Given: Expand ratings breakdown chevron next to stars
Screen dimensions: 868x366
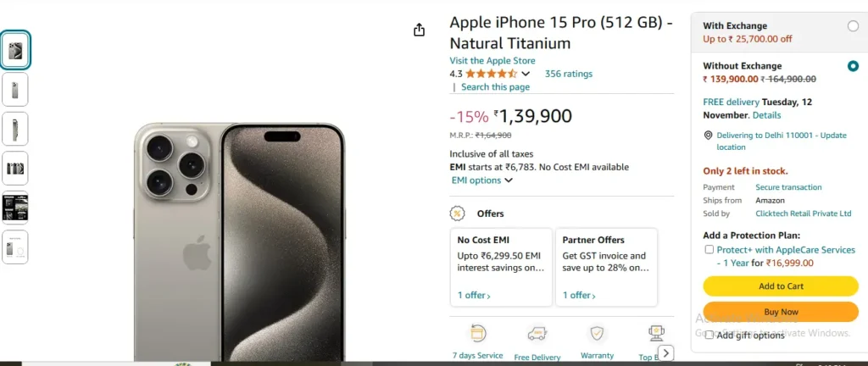Looking at the screenshot, I should pyautogui.click(x=526, y=74).
